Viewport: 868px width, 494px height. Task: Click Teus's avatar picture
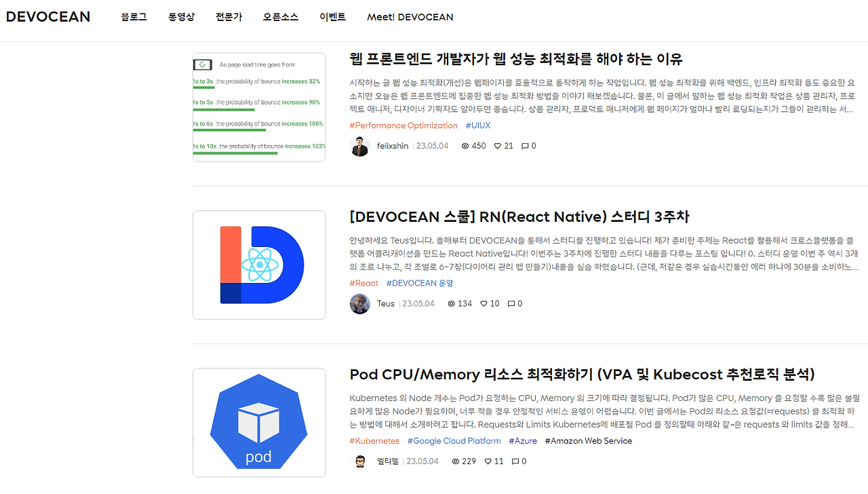tap(359, 303)
